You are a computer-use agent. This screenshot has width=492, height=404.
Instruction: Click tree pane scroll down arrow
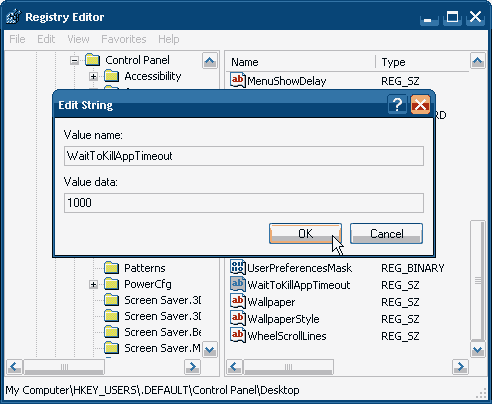(210, 350)
